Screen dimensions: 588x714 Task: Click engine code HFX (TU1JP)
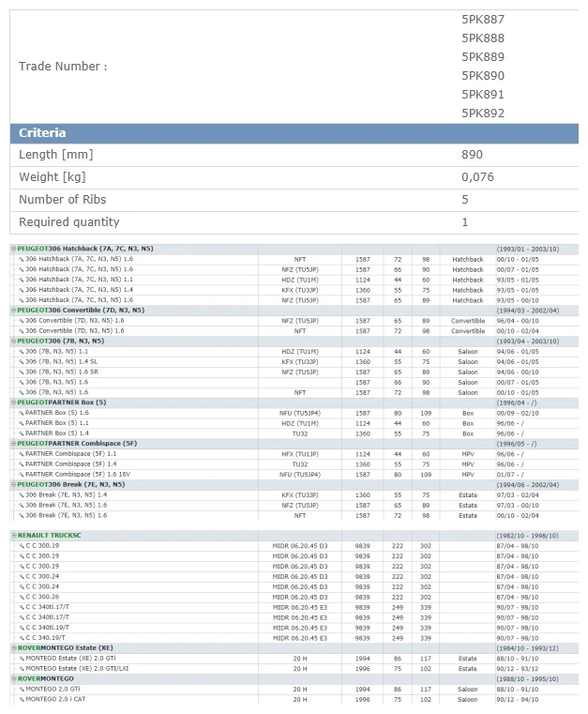point(300,454)
